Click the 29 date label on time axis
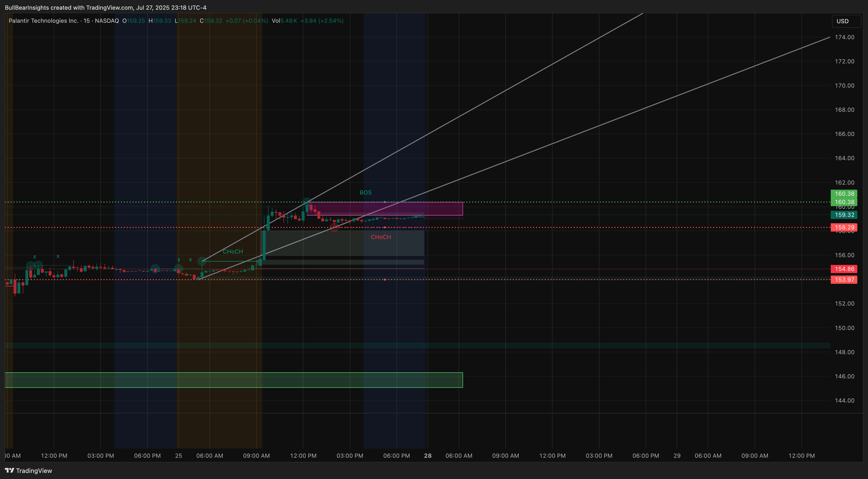This screenshot has height=479, width=868. (677, 456)
